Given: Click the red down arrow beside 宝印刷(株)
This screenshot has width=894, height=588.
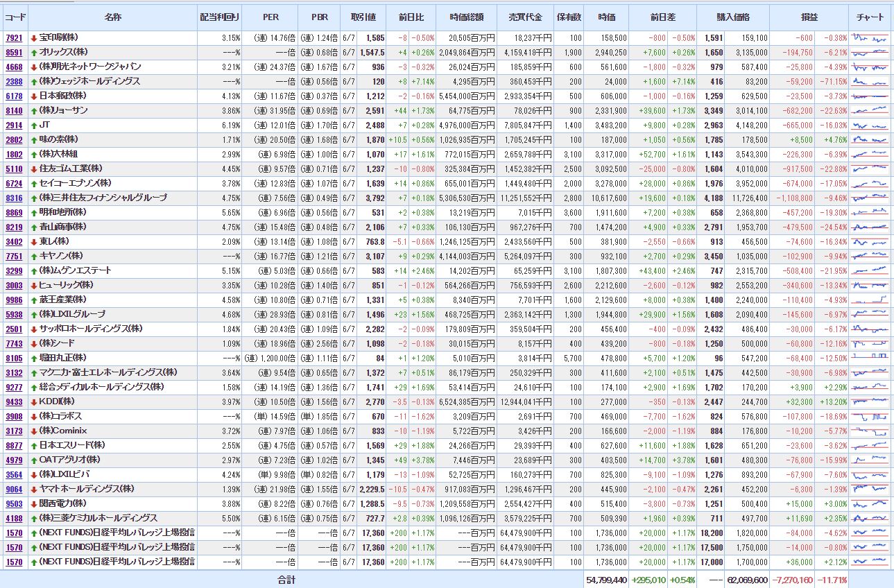Looking at the screenshot, I should 34,37.
